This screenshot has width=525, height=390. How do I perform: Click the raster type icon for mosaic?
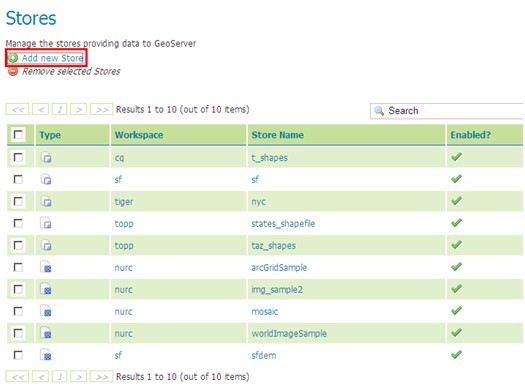pyautogui.click(x=46, y=311)
